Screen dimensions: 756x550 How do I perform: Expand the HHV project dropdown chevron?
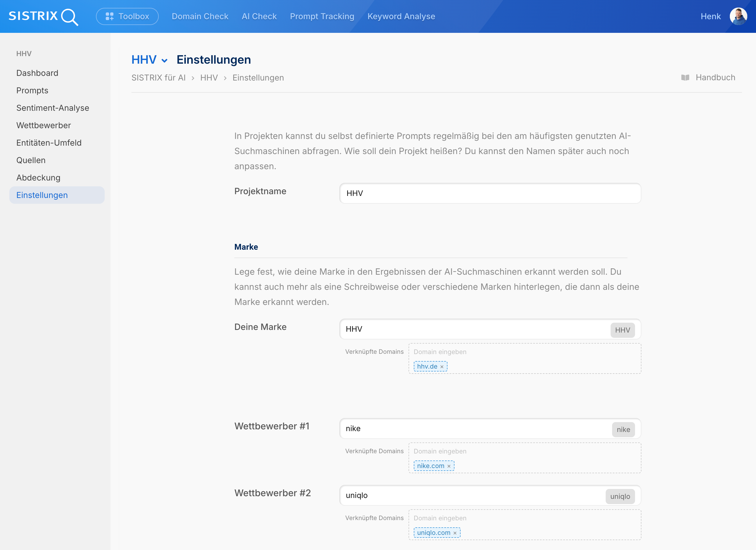pos(164,61)
